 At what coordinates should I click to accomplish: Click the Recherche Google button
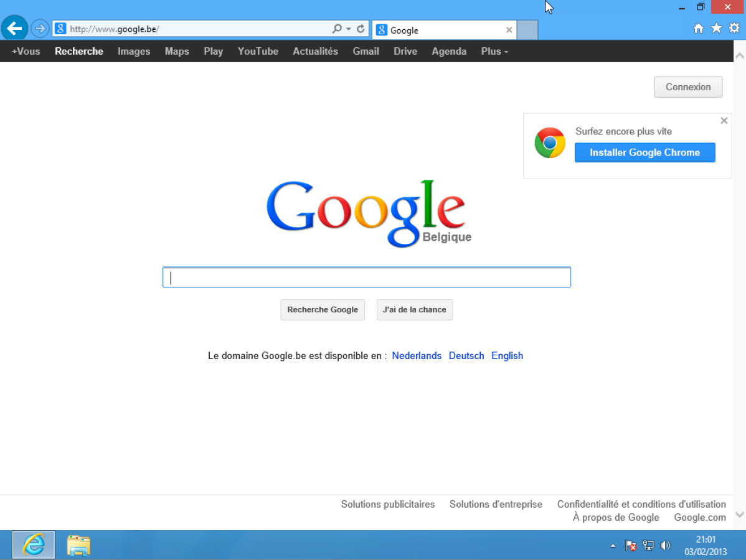pos(323,310)
